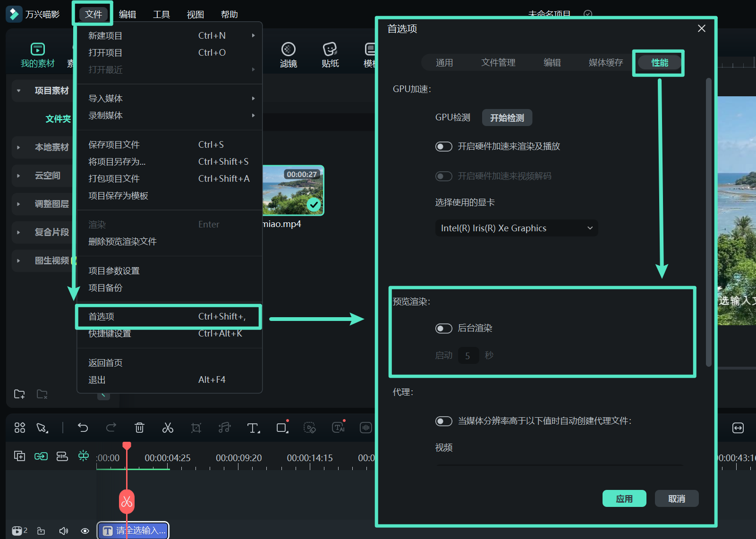Open the Intel(R) Iris(R) Xe Graphics dropdown
756x539 pixels.
516,228
